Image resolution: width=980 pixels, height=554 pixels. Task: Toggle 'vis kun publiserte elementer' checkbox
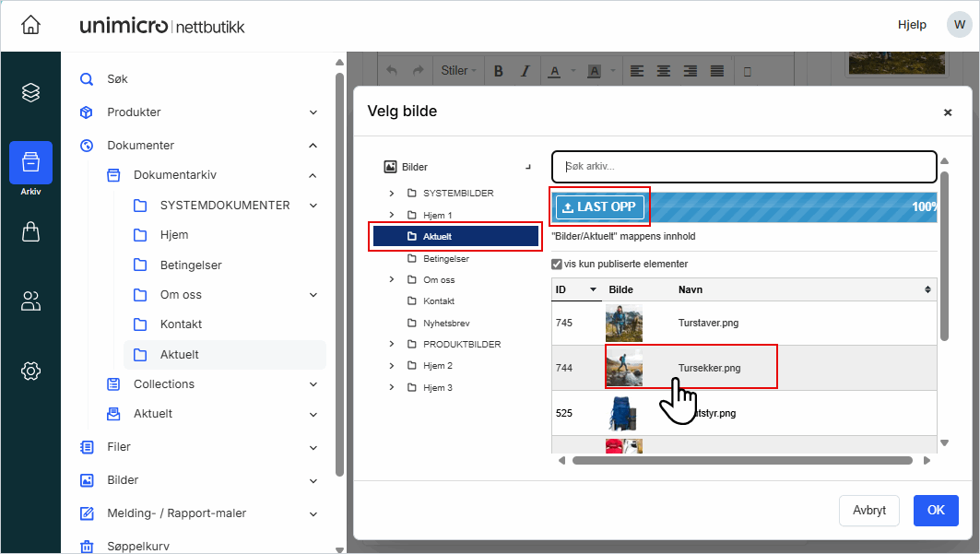557,264
